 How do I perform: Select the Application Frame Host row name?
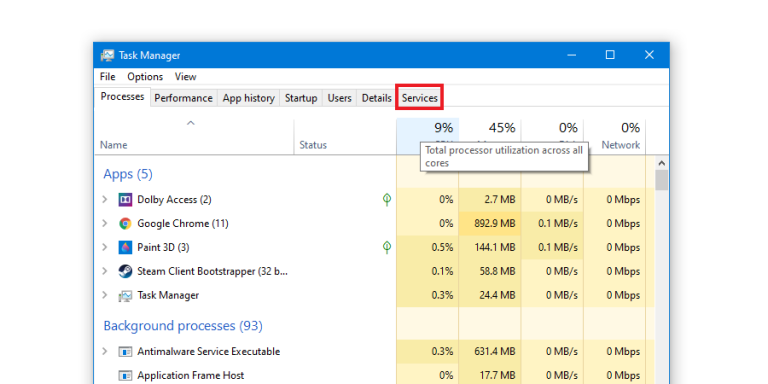point(191,376)
